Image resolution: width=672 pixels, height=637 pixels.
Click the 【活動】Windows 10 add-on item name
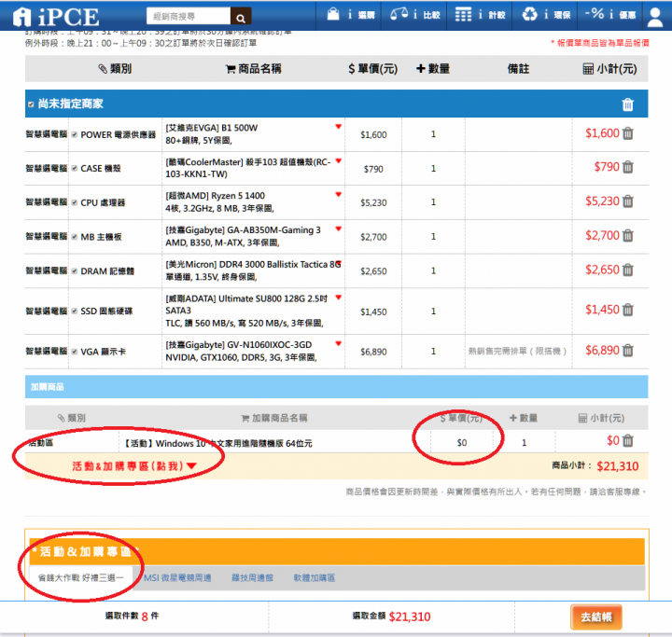click(x=217, y=443)
